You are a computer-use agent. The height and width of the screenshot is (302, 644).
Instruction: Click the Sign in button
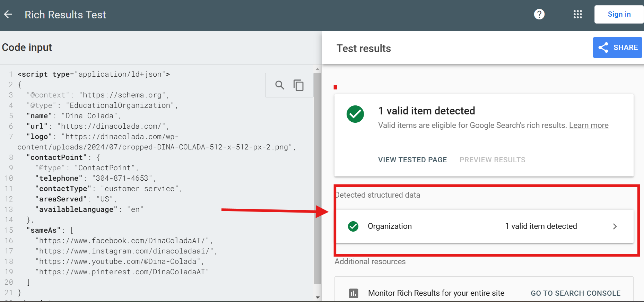[x=619, y=14]
